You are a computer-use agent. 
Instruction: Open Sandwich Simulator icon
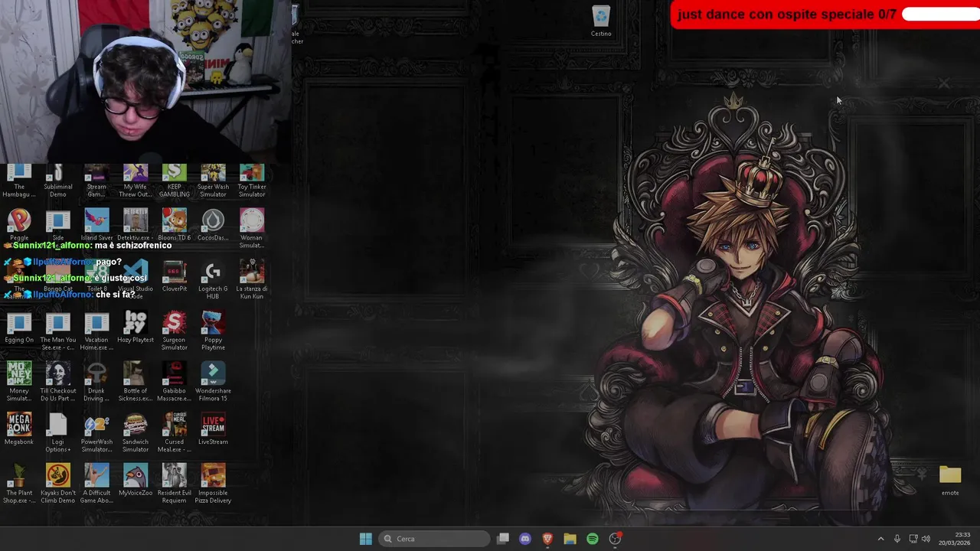pyautogui.click(x=136, y=433)
